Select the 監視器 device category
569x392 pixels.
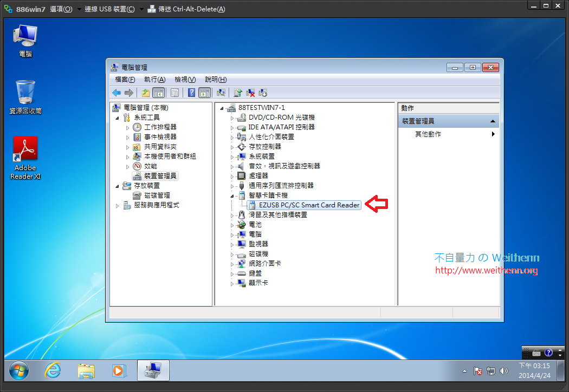tap(258, 244)
